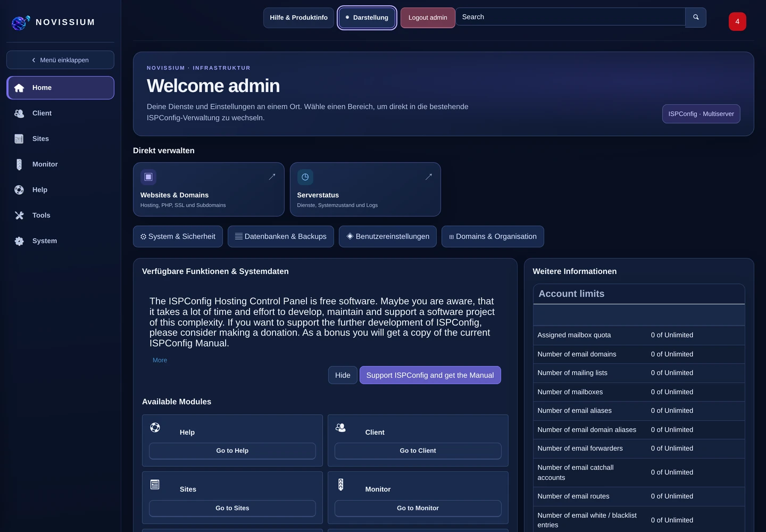Click 'Number of email domain aliases' row label
This screenshot has height=532, width=766.
click(x=587, y=430)
